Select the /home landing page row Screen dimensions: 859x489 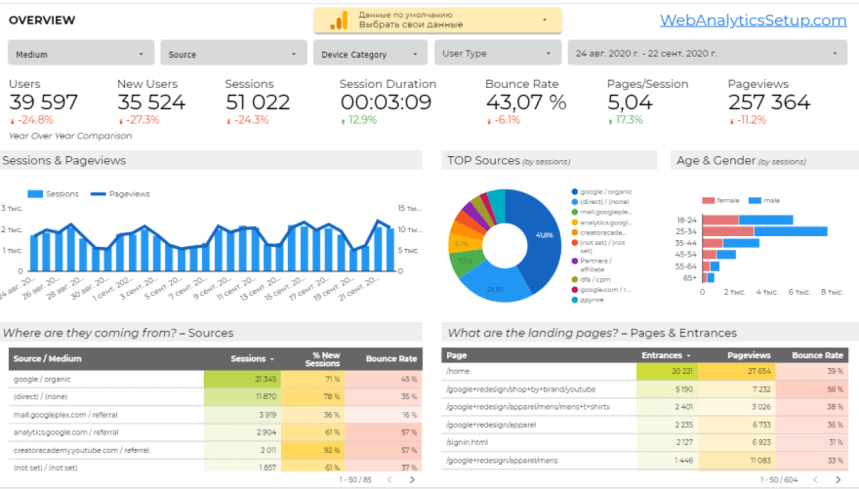click(644, 371)
